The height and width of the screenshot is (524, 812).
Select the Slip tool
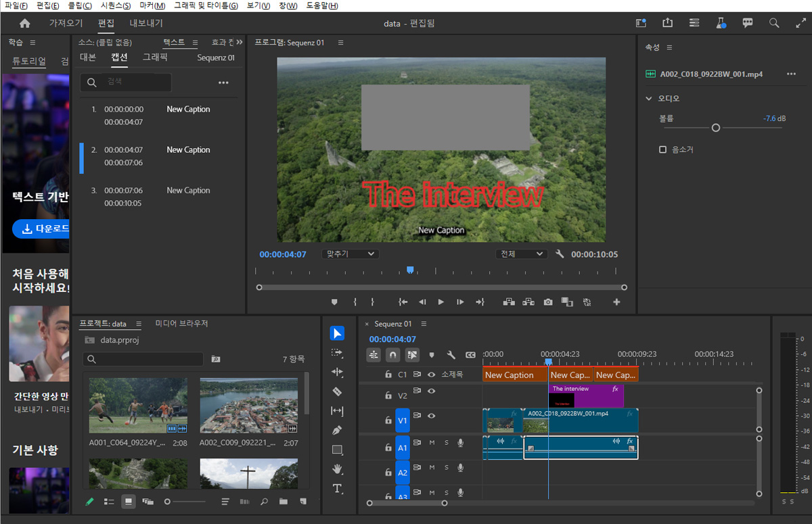pyautogui.click(x=337, y=410)
